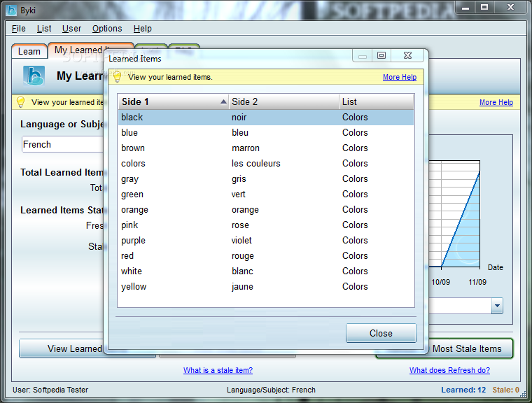Click the 'Stale: 0' status bar entry
This screenshot has height=403, width=532.
(506, 390)
